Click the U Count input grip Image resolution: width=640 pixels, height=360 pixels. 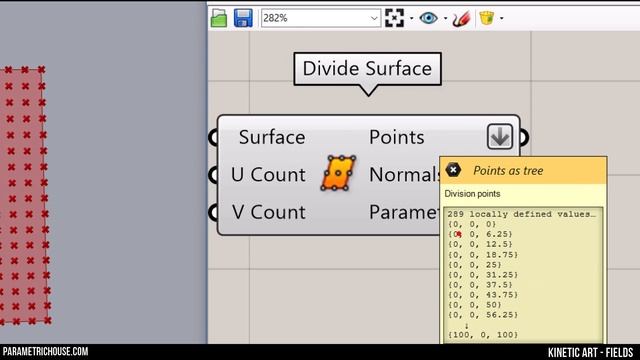click(214, 175)
